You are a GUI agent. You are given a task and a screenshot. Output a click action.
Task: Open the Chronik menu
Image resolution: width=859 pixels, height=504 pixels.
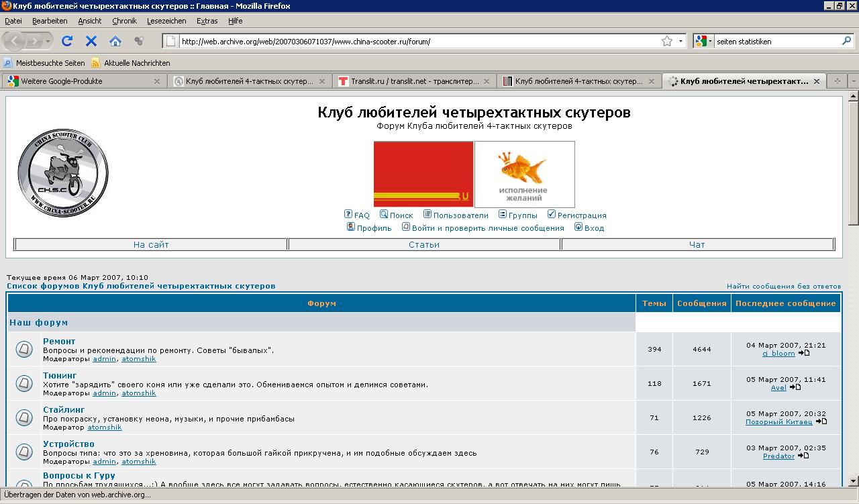coord(124,21)
